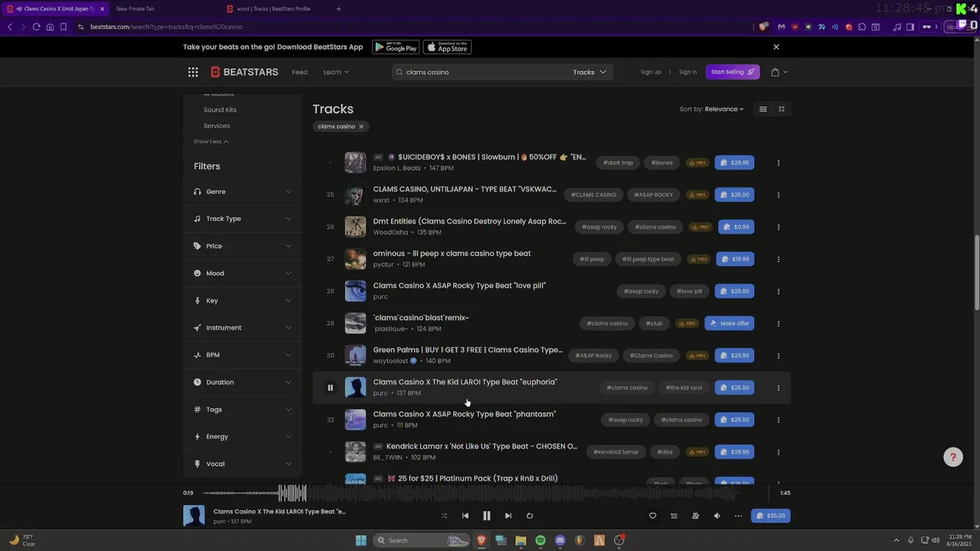Click Make offer on clams casino blast remix
The image size is (980, 551).
click(x=730, y=323)
